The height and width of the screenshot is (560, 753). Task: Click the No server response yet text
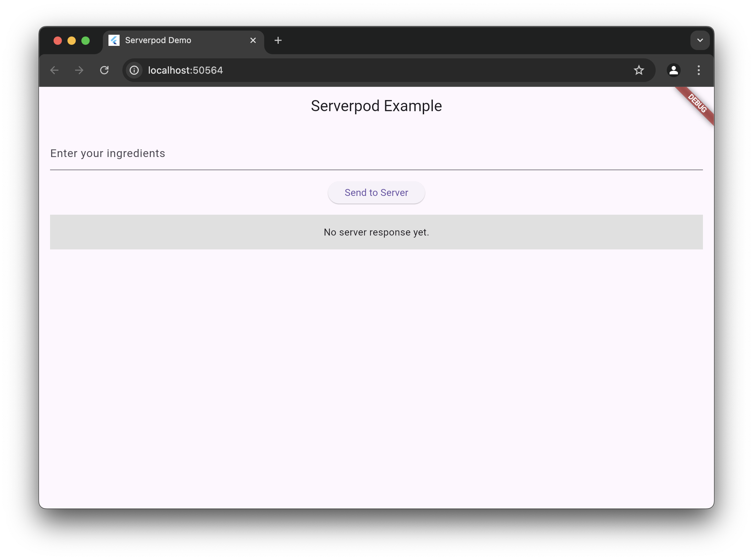pyautogui.click(x=376, y=232)
